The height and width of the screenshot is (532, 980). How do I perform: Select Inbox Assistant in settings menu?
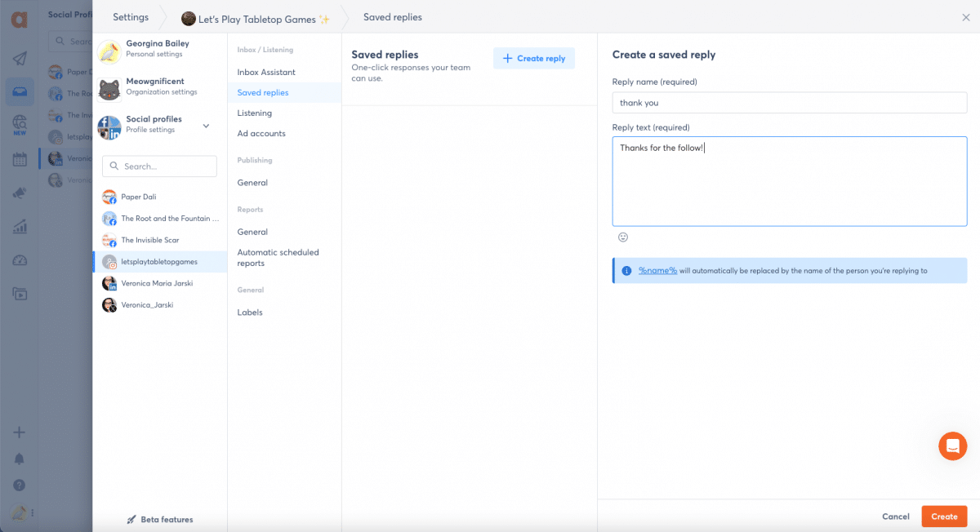[x=266, y=73]
